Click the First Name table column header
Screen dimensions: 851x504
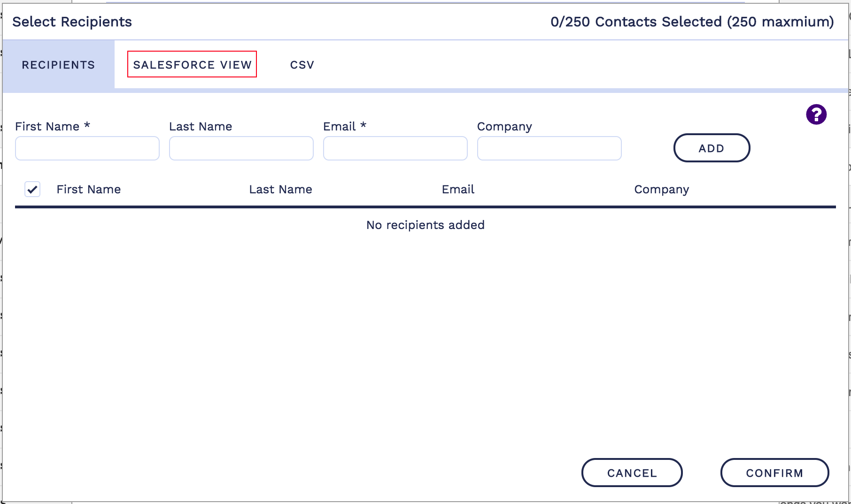89,189
